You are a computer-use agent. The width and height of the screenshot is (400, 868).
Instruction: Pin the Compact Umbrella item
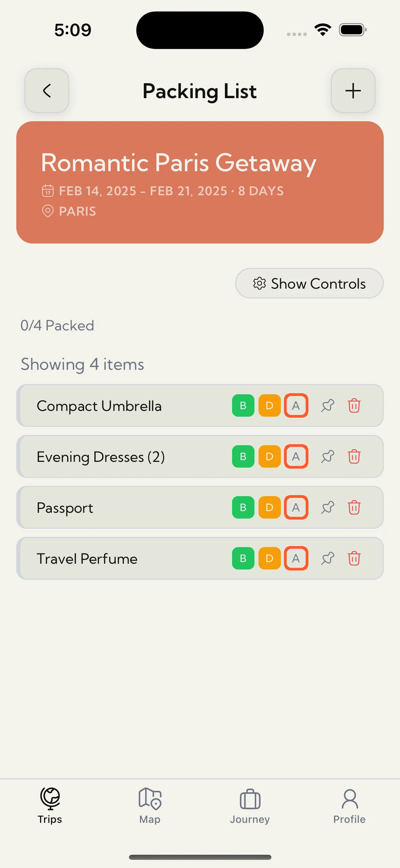tap(328, 405)
